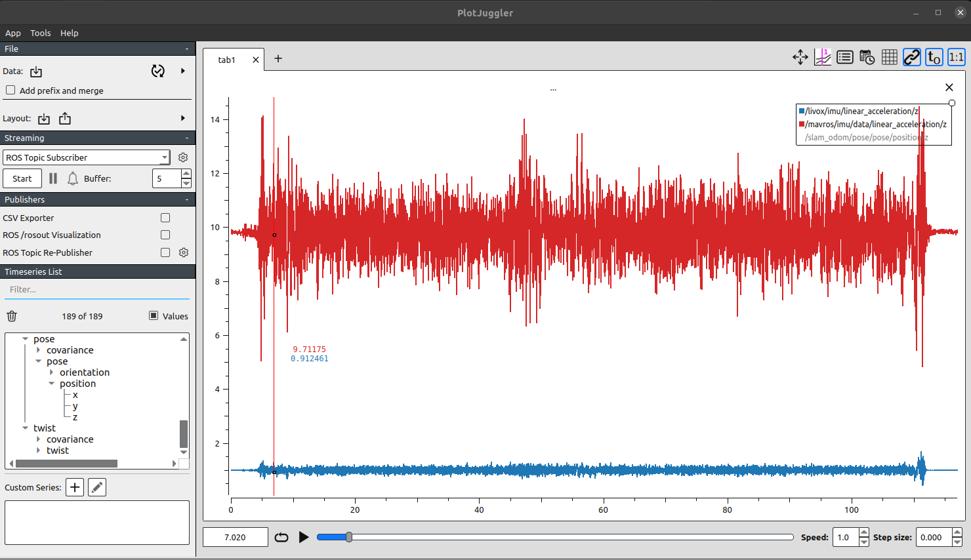Screen dimensions: 971x560
Task: Enable the CSV Exporter checkbox
Action: coord(165,218)
